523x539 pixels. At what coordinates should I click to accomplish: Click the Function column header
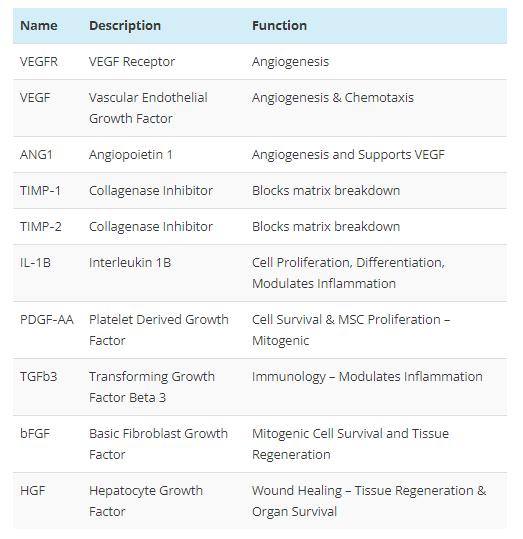(x=279, y=26)
